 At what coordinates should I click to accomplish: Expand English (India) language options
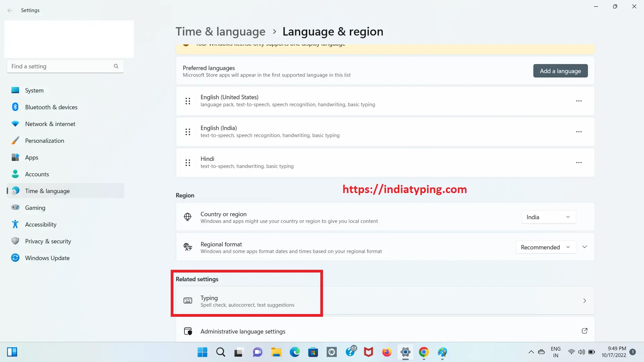point(579,132)
